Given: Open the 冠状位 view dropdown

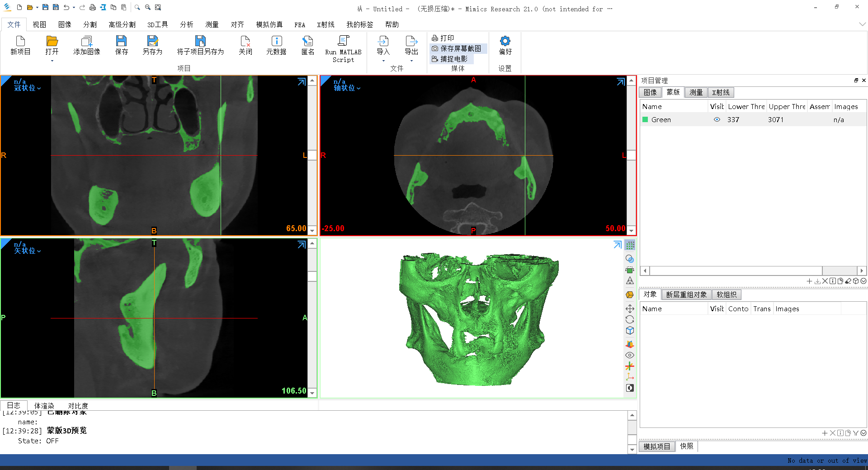Looking at the screenshot, I should point(27,88).
